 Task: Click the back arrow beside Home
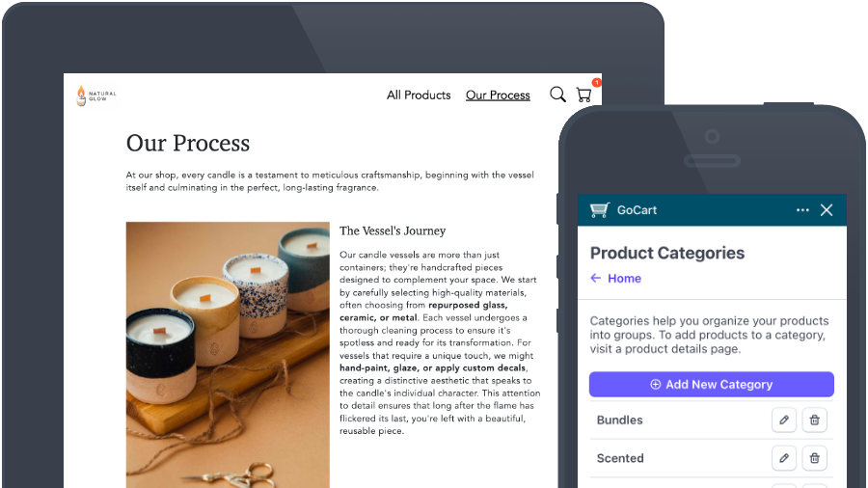[x=596, y=279]
